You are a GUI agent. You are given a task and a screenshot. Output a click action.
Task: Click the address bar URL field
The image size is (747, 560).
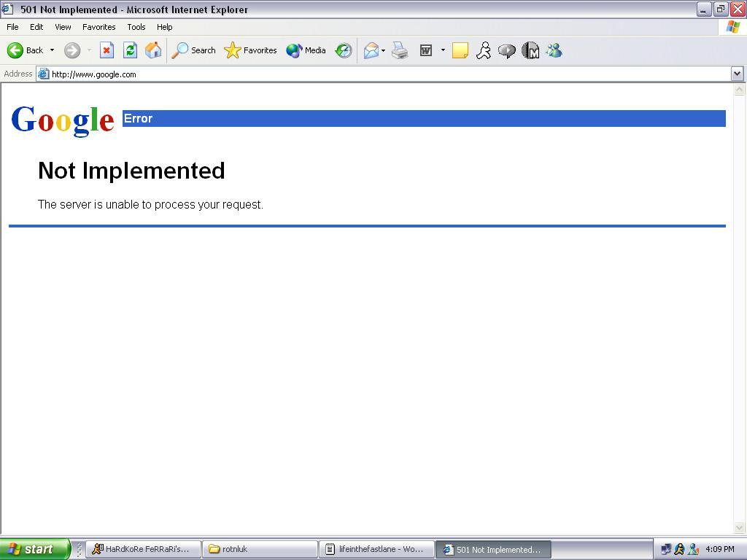384,74
